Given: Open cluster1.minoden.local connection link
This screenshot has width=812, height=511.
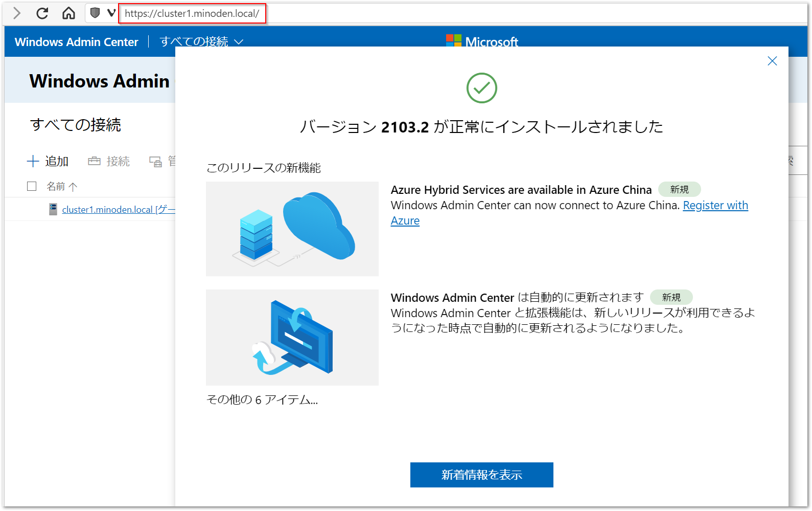Looking at the screenshot, I should pyautogui.click(x=119, y=209).
